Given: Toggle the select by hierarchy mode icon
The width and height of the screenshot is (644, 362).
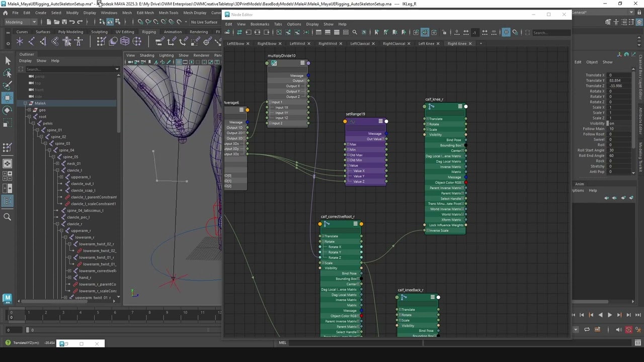Looking at the screenshot, I should coord(102,22).
